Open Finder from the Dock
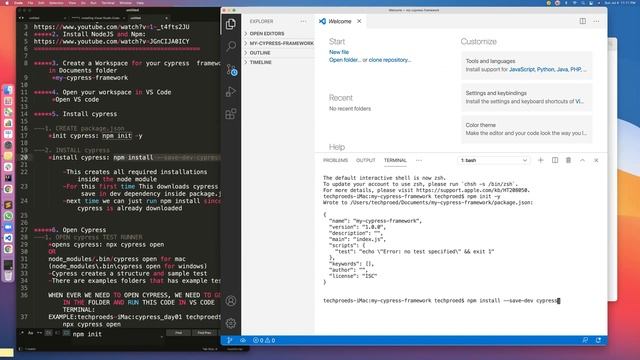 [8, 90]
